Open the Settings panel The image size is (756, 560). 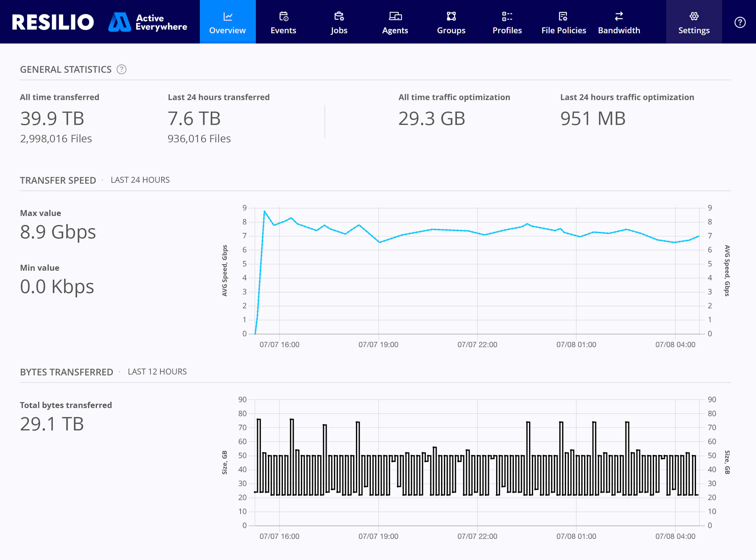point(694,22)
